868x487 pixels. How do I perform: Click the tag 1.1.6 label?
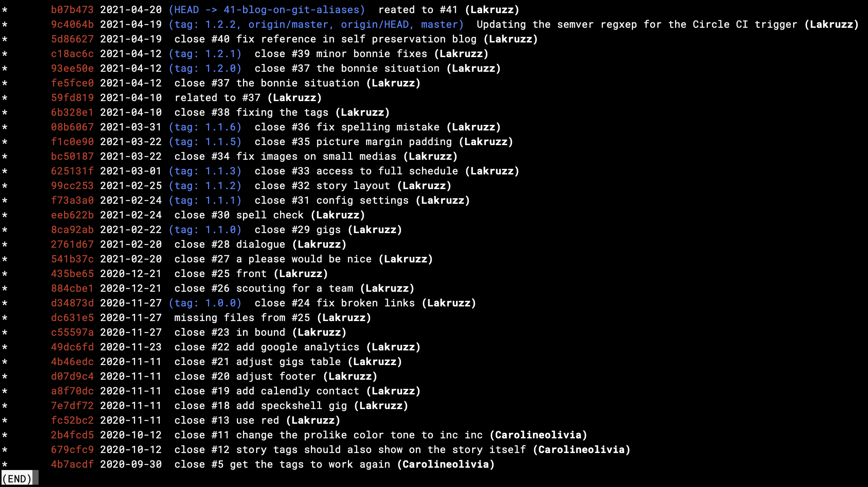pos(205,127)
